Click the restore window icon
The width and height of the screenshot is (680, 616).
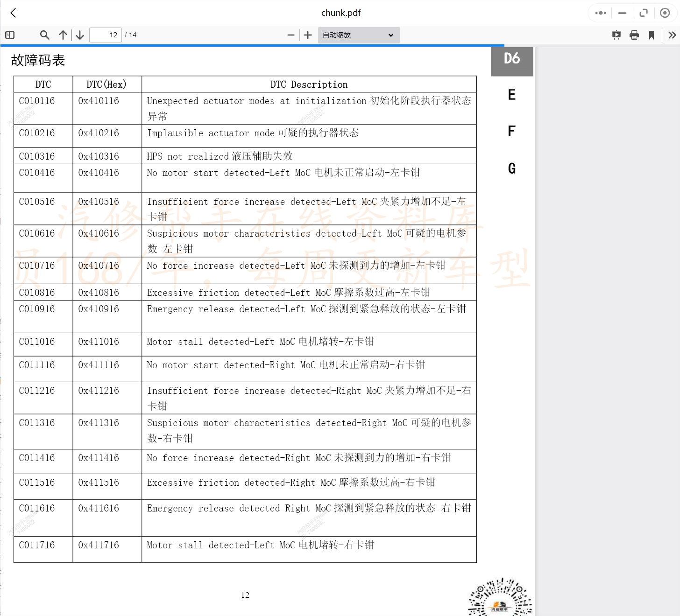tap(644, 13)
